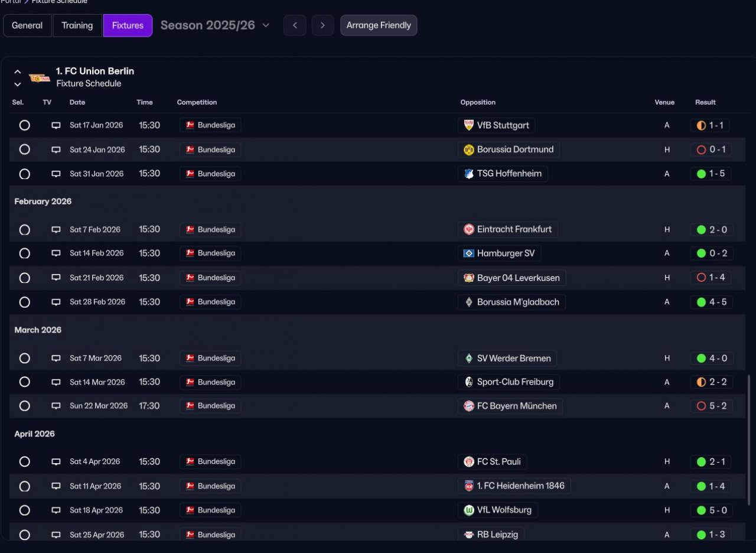
Task: Click the VfL Wolfsburg club badge
Action: pos(469,510)
